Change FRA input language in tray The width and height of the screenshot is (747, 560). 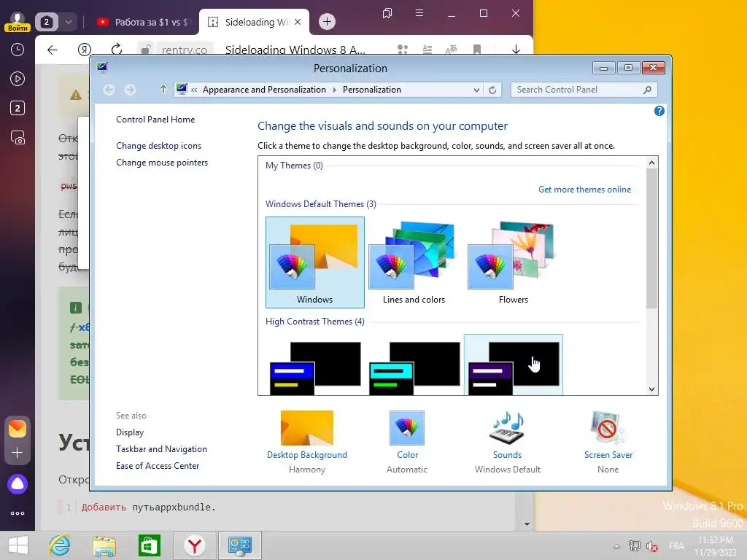pyautogui.click(x=676, y=545)
